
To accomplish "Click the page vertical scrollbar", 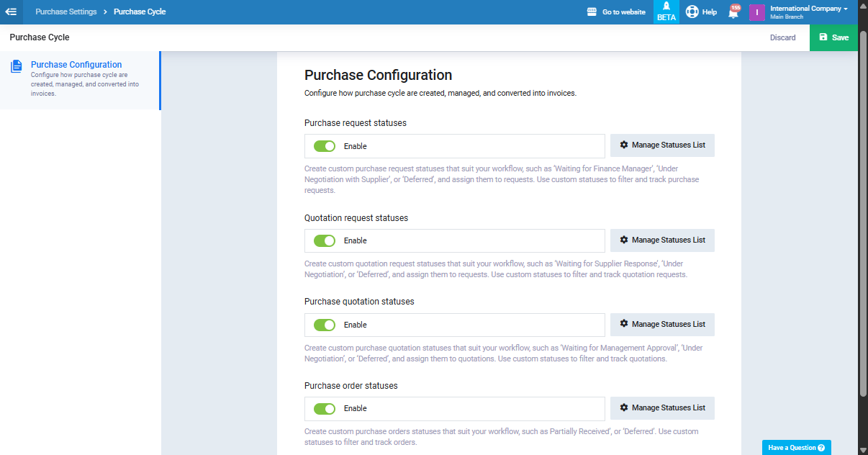I will [863, 216].
